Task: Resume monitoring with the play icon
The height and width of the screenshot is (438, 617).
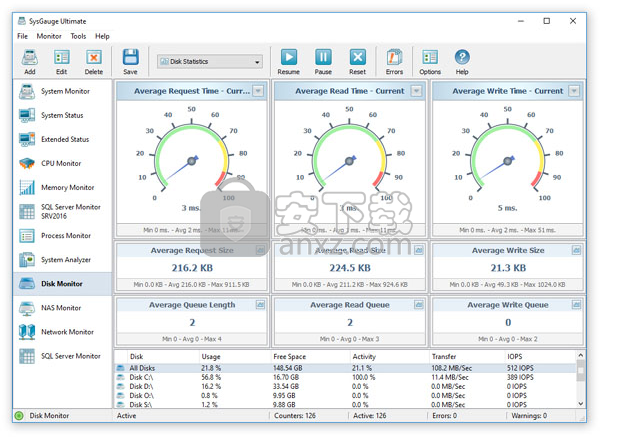Action: [x=289, y=57]
